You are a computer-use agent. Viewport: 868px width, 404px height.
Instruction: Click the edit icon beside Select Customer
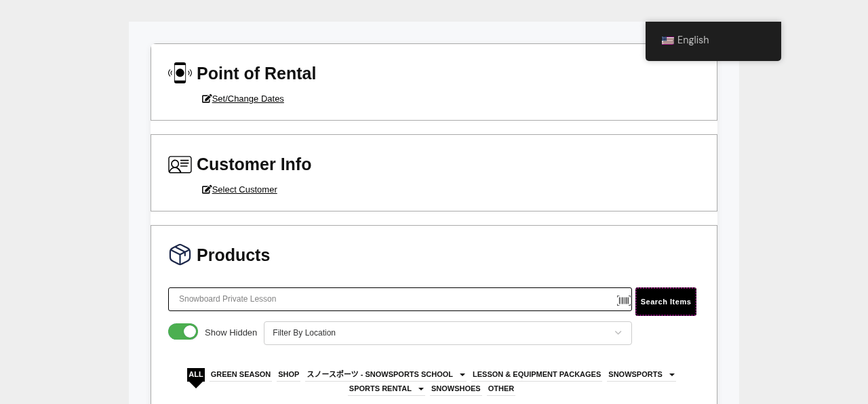207,190
